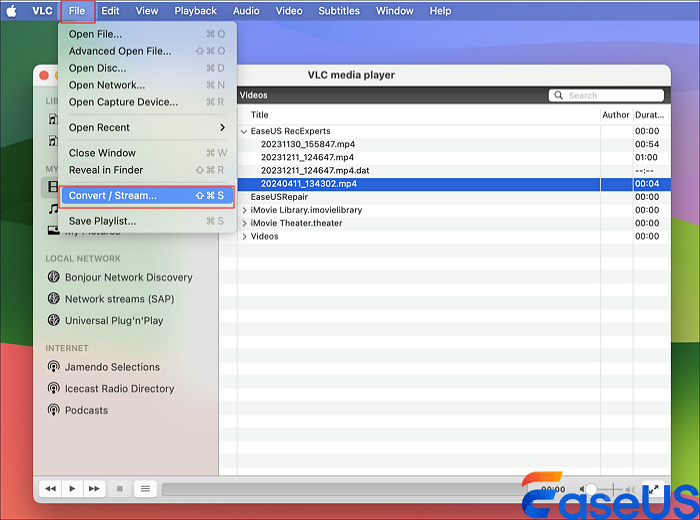Choose Open File… from File menu
Image resolution: width=700 pixels, height=520 pixels.
pyautogui.click(x=147, y=34)
